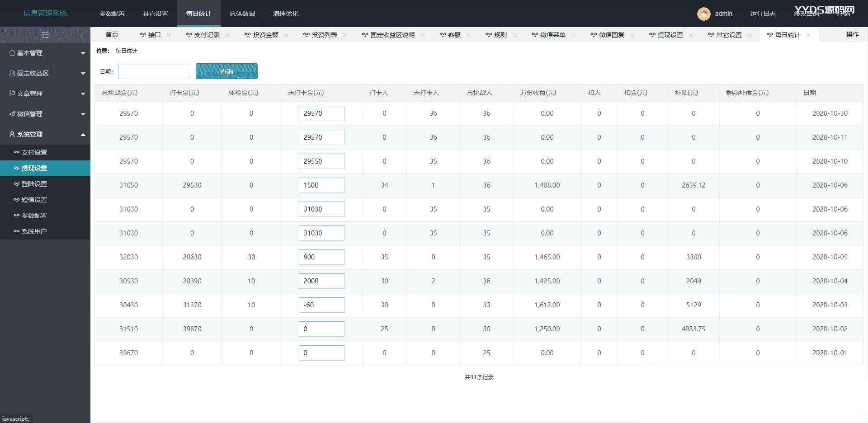
Task: Open 清理优化 in the top menu
Action: pyautogui.click(x=285, y=14)
